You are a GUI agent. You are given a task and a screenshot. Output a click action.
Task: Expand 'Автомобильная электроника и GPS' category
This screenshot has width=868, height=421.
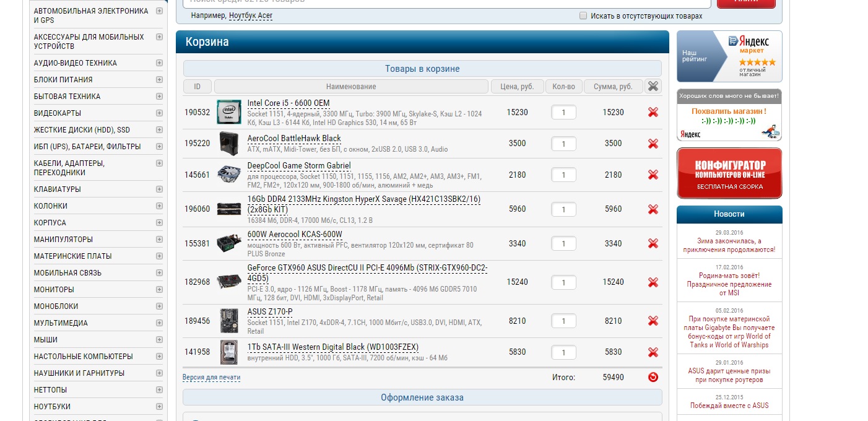click(x=159, y=11)
